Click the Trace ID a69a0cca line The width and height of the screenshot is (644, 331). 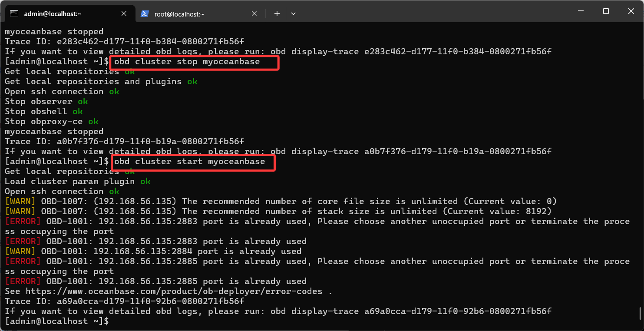coord(124,301)
